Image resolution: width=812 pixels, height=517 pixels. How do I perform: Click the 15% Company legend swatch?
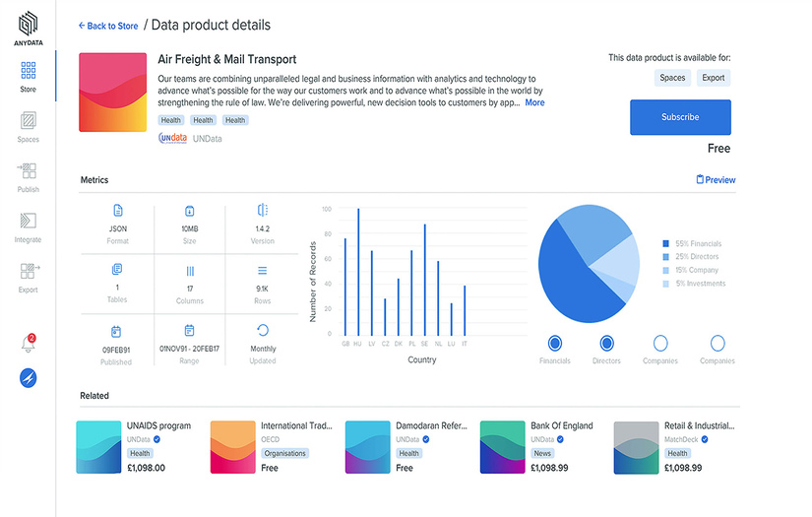(666, 271)
